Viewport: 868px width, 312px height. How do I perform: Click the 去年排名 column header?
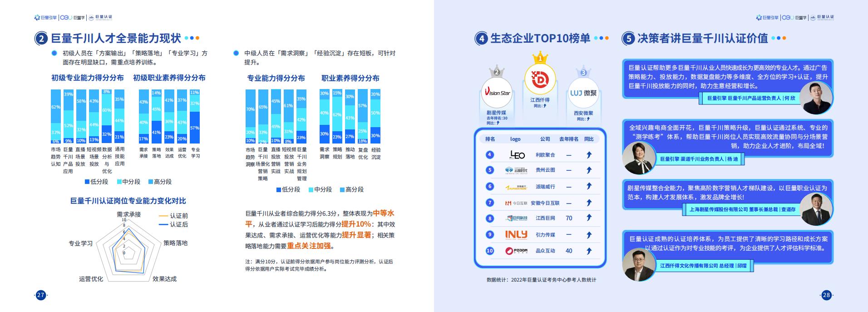tap(569, 139)
